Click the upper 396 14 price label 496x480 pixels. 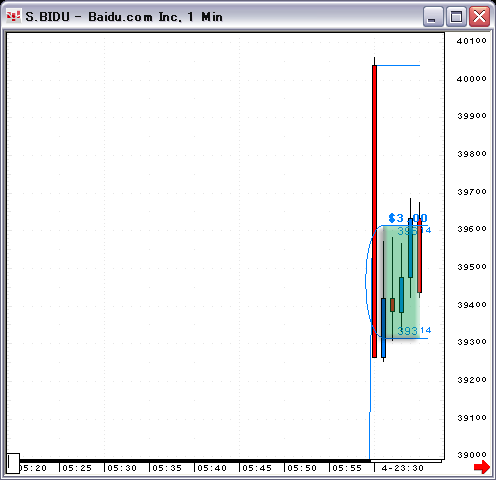point(414,230)
